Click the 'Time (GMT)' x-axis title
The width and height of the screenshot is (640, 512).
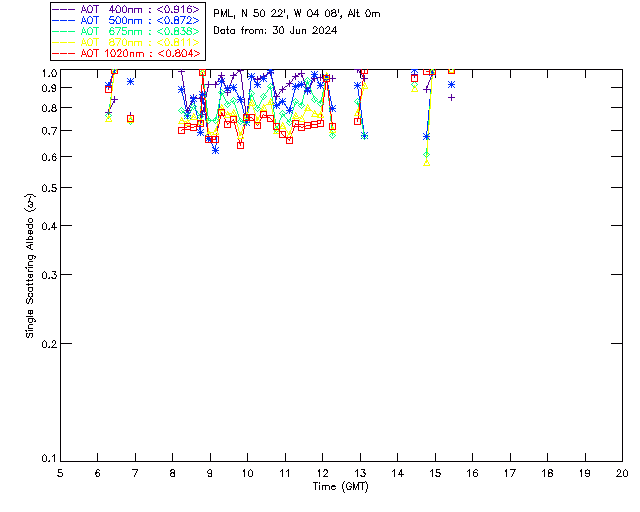coord(341,486)
